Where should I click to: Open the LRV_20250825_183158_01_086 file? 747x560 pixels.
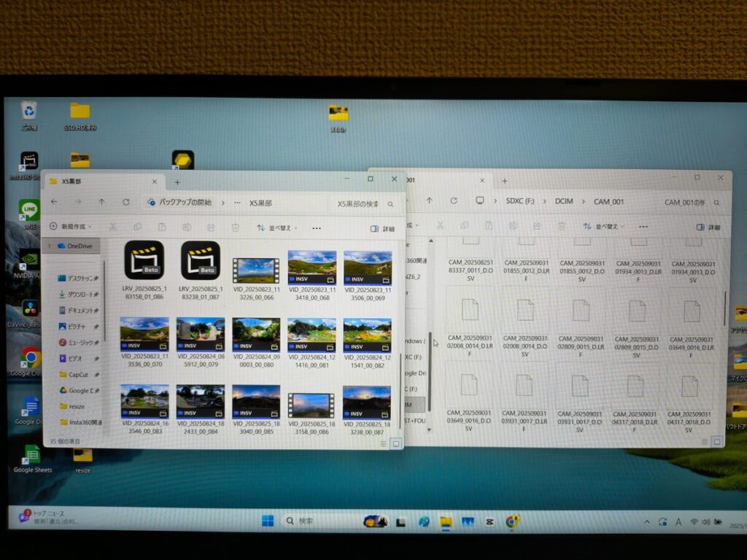(144, 261)
